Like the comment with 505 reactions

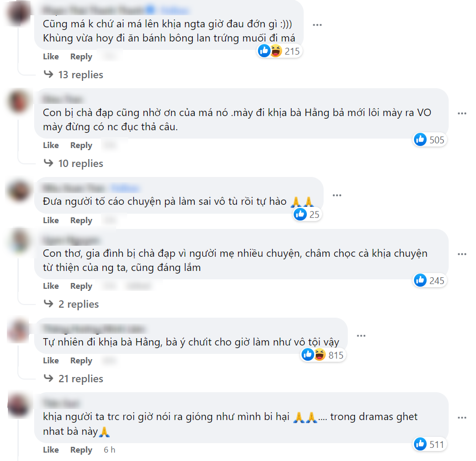coord(51,145)
